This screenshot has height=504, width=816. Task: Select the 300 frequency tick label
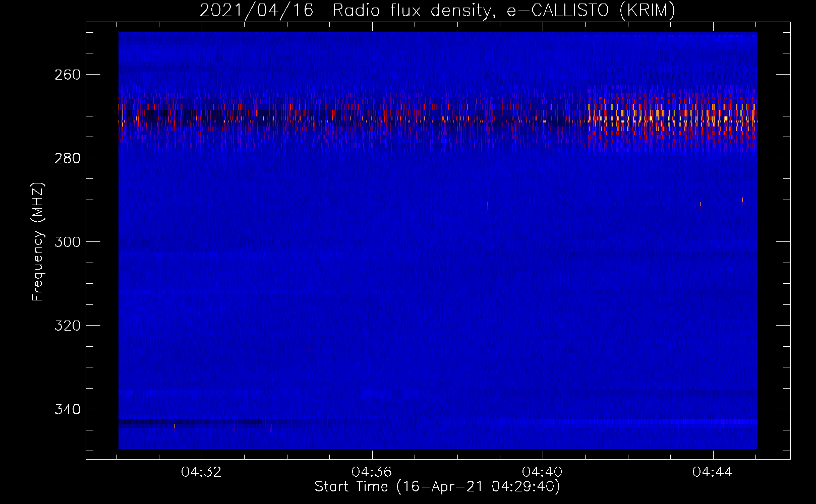pyautogui.click(x=67, y=242)
